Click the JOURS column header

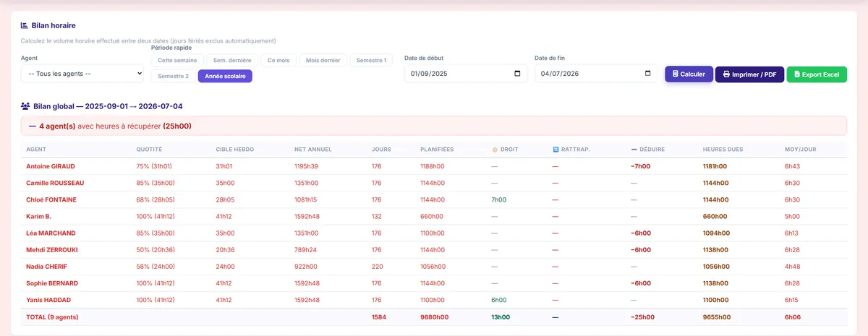coord(380,150)
